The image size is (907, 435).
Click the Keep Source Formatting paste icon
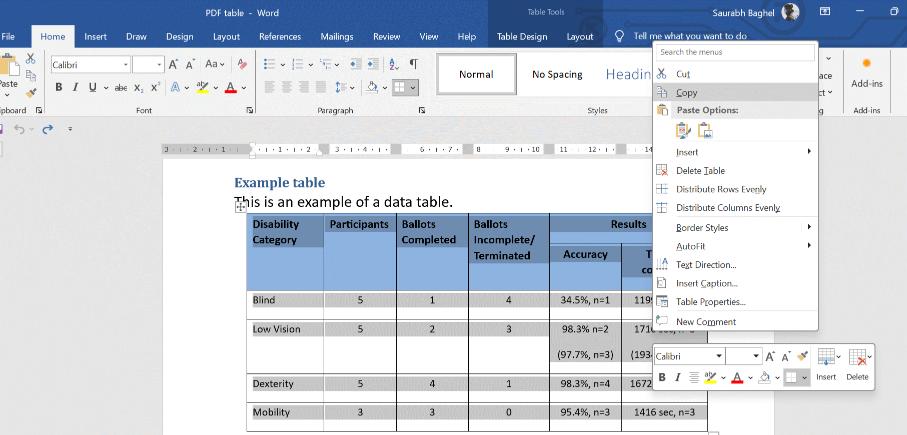pyautogui.click(x=684, y=130)
